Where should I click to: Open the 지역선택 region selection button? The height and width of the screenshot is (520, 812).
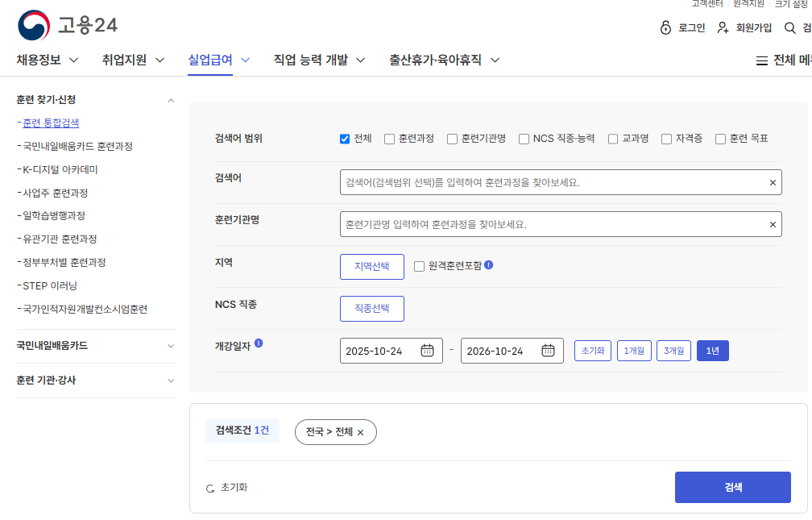click(x=371, y=267)
